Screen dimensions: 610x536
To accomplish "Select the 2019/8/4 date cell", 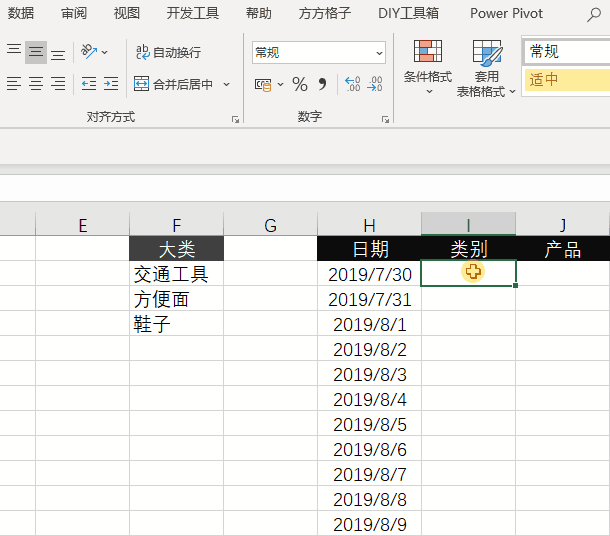I will pyautogui.click(x=369, y=398).
